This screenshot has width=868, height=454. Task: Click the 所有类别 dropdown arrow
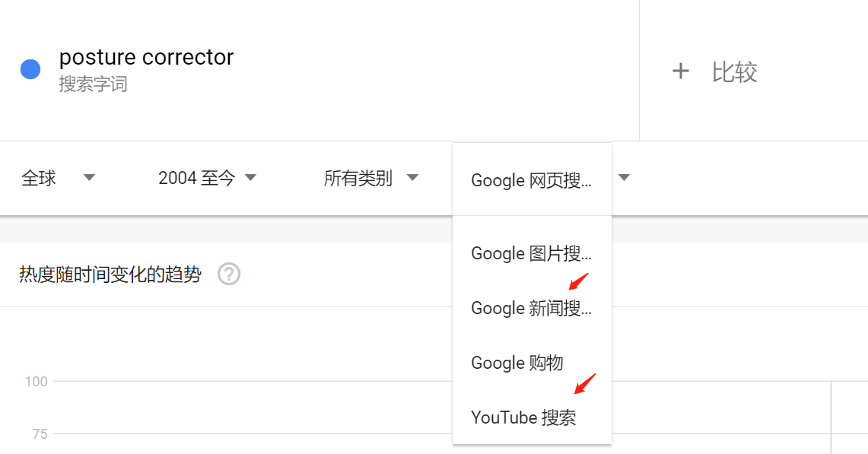click(x=412, y=177)
